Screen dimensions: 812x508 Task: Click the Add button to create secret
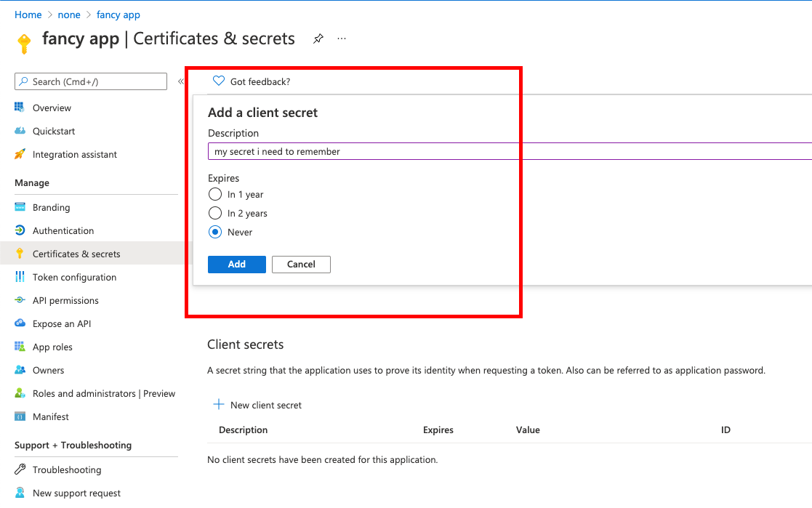tap(236, 264)
